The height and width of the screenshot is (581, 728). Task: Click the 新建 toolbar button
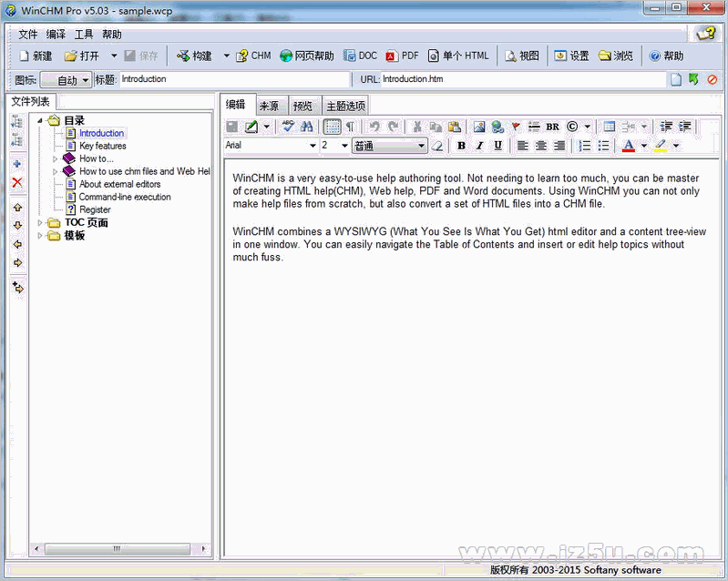point(36,56)
